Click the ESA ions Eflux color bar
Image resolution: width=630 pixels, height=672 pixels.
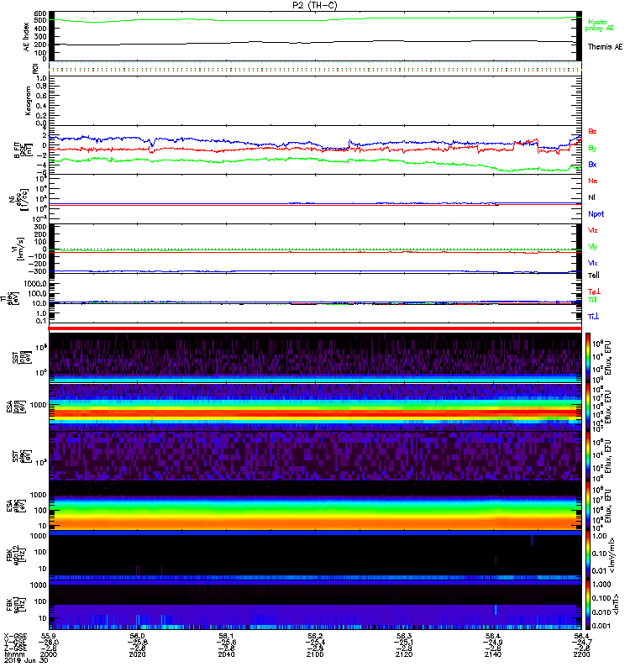tap(588, 407)
